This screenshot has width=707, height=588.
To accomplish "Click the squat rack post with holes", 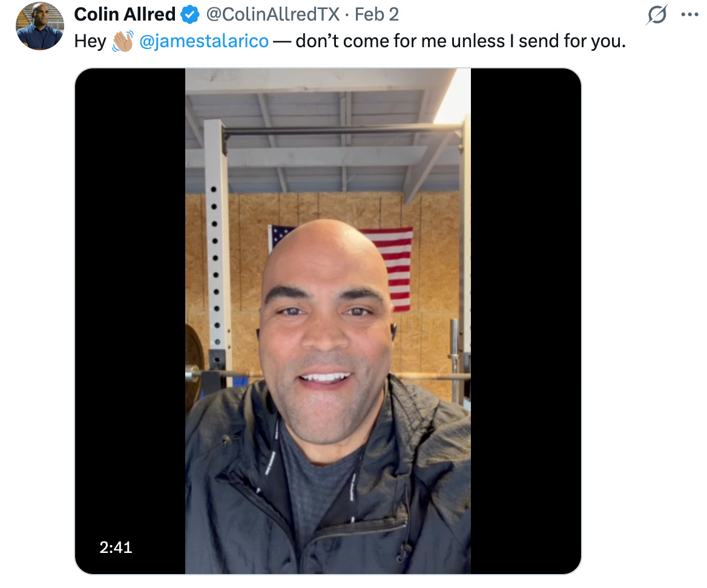I will coord(217,252).
